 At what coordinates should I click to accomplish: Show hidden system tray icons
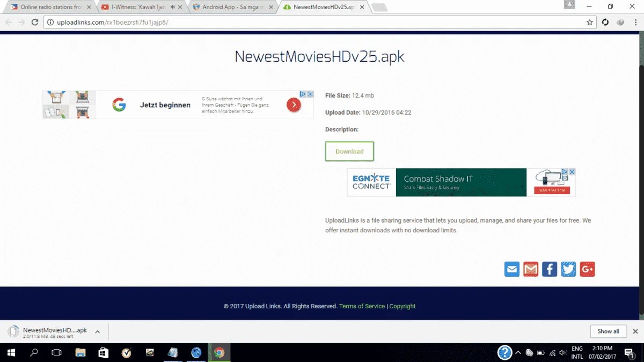tap(518, 352)
